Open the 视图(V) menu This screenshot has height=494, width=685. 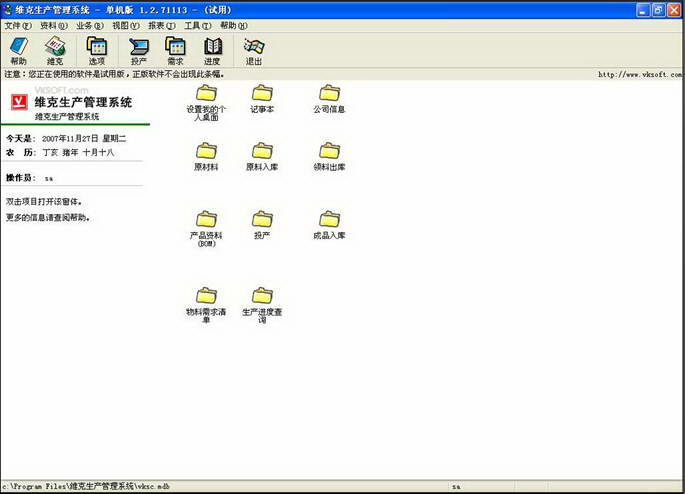126,26
